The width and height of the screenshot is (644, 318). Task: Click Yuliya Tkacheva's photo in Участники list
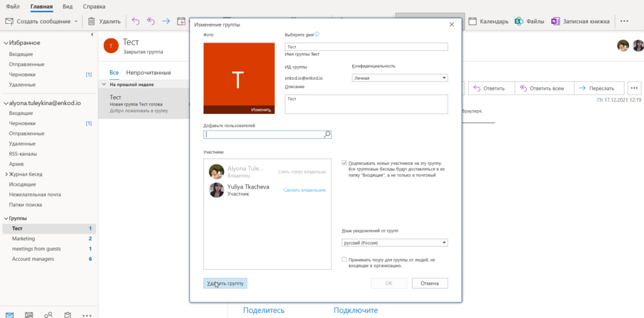point(216,190)
